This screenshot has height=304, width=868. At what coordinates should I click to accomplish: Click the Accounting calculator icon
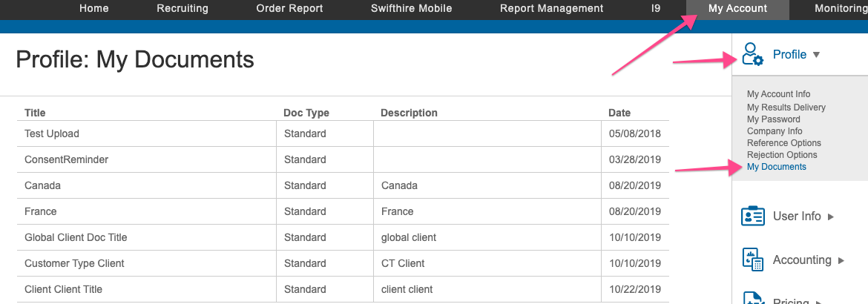pos(753,260)
